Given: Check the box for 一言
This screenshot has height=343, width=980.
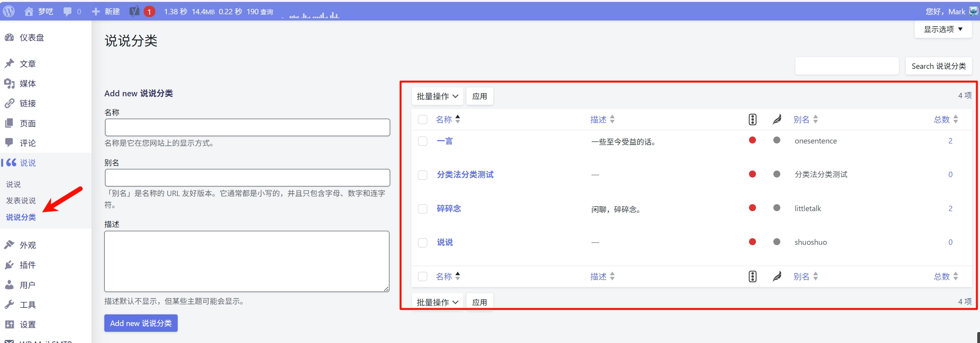Looking at the screenshot, I should point(423,141).
